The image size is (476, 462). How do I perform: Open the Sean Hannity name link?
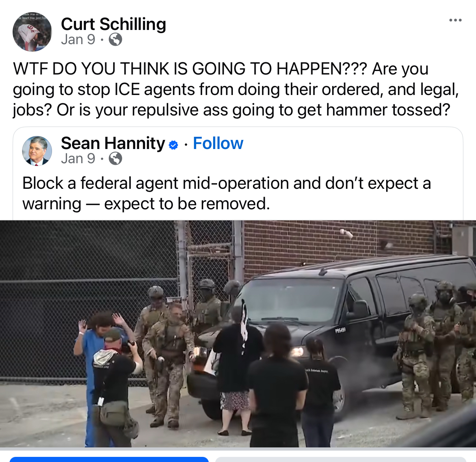pyautogui.click(x=113, y=143)
